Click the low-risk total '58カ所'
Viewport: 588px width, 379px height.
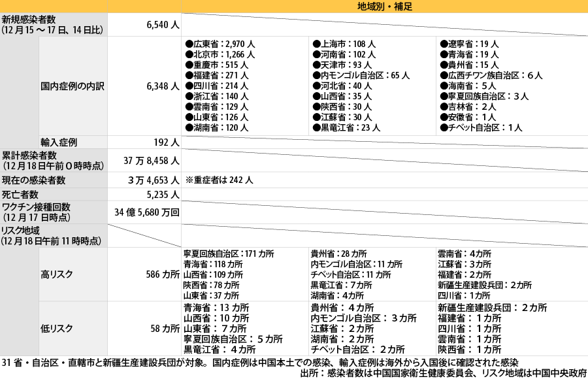pos(165,329)
